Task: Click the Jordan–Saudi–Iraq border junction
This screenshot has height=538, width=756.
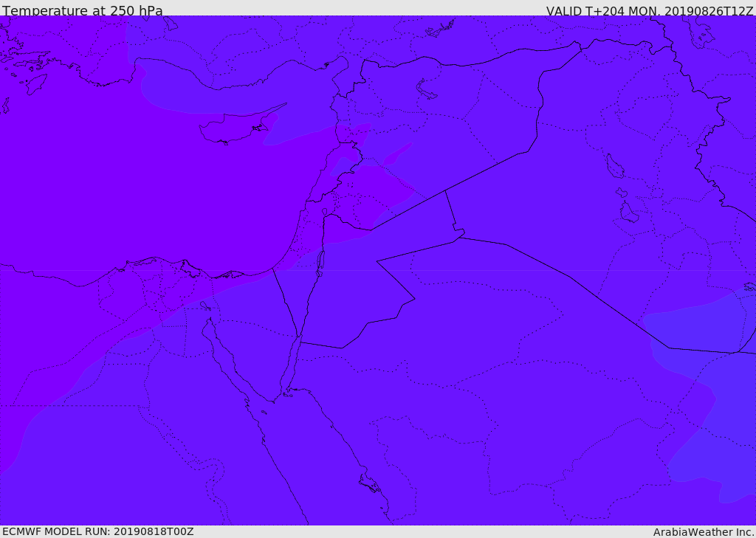Action: tap(459, 237)
